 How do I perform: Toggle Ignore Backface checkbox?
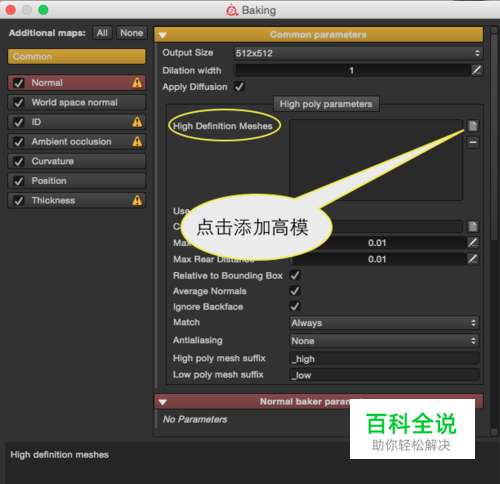295,306
